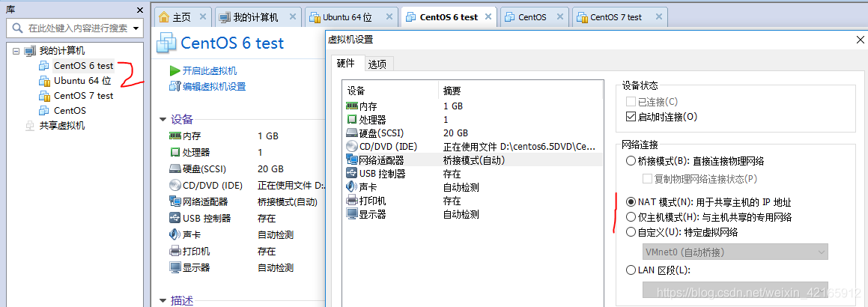Select CentOS 7 test in library tree
Screen dimensions: 868x307
pyautogui.click(x=83, y=96)
